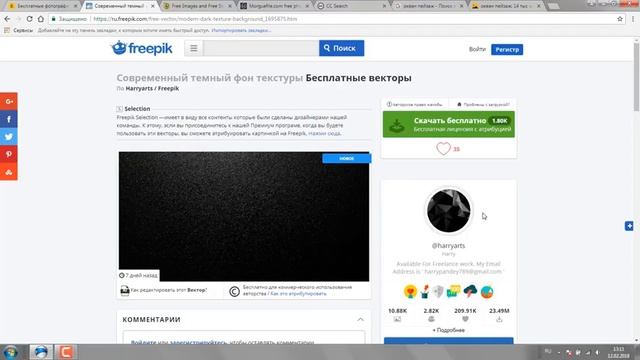Like the vector with the heart icon
Screen dimensions: 640x360
[443, 149]
